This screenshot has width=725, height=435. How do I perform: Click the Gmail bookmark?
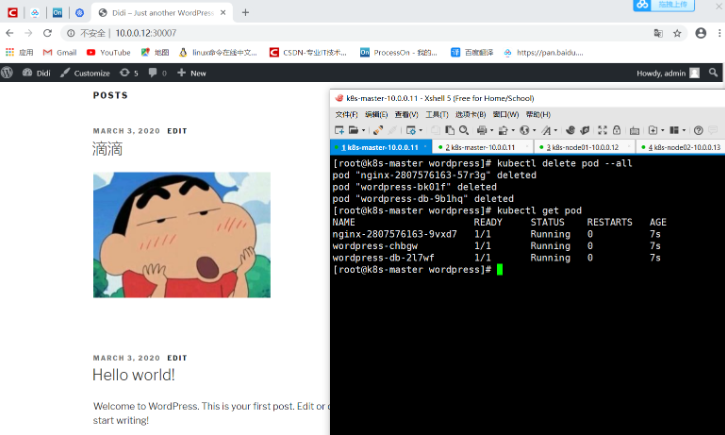[60, 52]
